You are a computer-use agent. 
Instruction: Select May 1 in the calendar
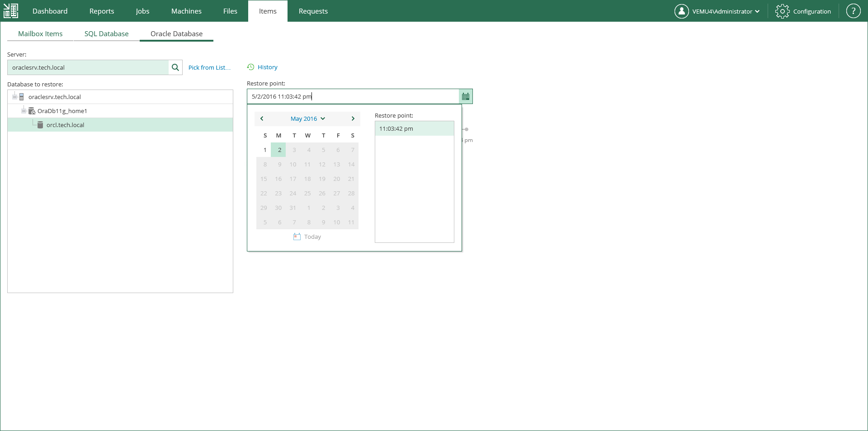pos(264,150)
